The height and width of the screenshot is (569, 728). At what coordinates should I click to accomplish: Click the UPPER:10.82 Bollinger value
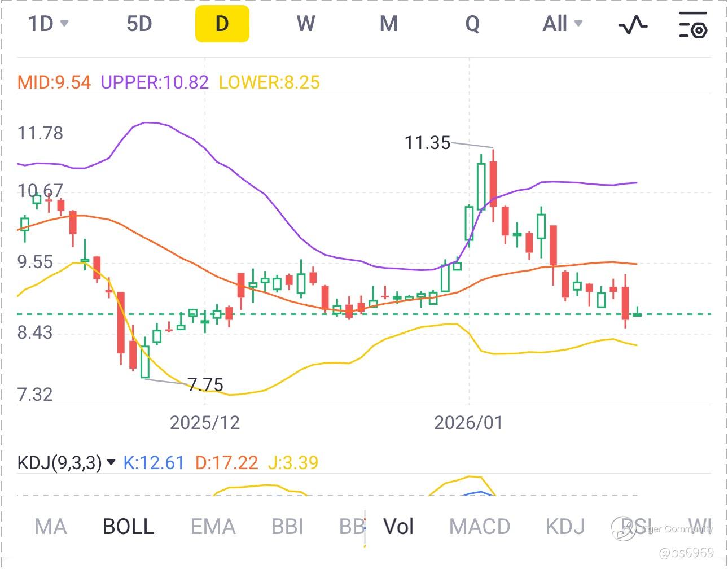(155, 82)
